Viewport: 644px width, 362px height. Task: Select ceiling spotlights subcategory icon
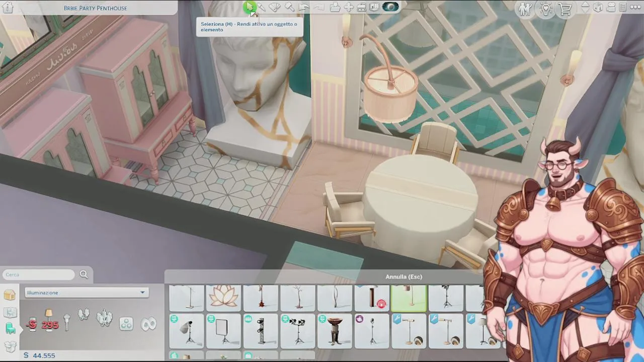pyautogui.click(x=126, y=324)
